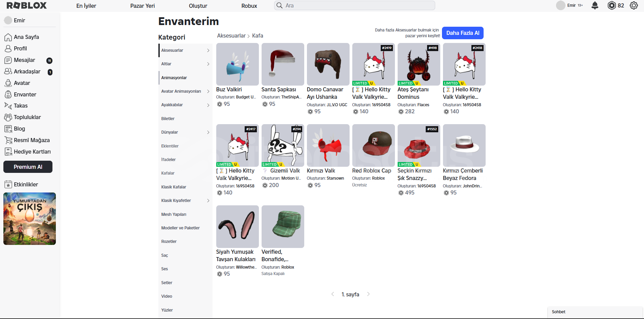
Task: Open the Verified, Bonafide green cap thumbnail
Action: coord(283,227)
